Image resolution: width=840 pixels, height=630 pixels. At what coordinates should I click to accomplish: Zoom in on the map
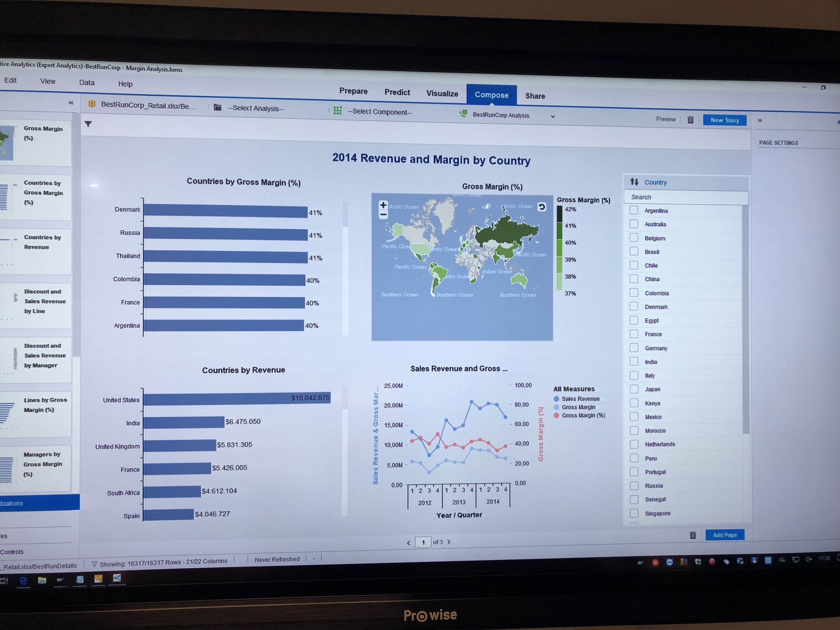383,205
